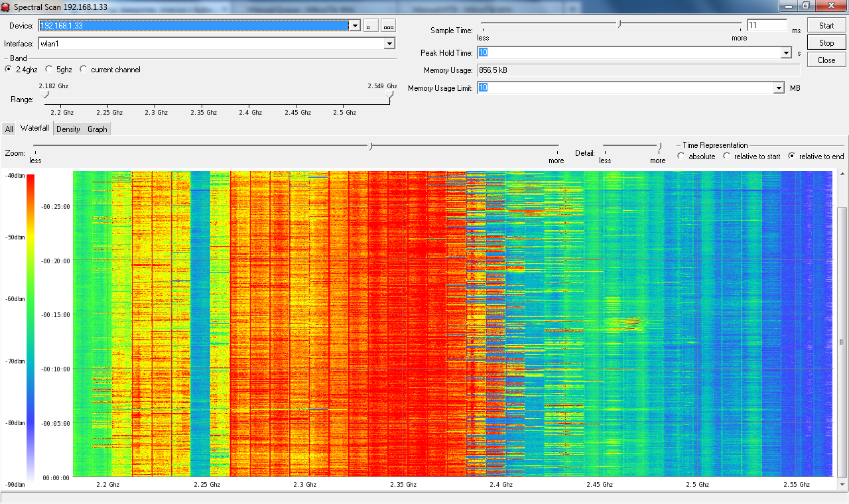The height and width of the screenshot is (504, 849).
Task: Click the waterfall vertical scrollbar thumb
Action: 842,342
